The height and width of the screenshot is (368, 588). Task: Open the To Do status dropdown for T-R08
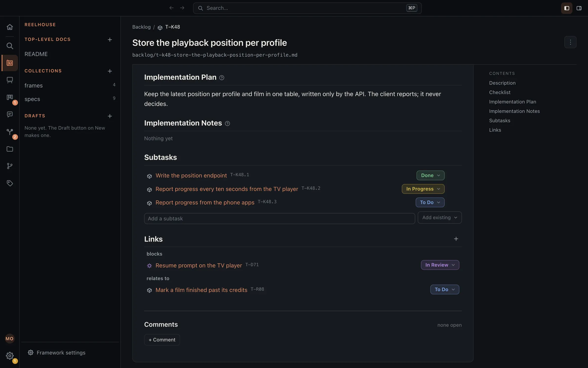click(x=445, y=289)
